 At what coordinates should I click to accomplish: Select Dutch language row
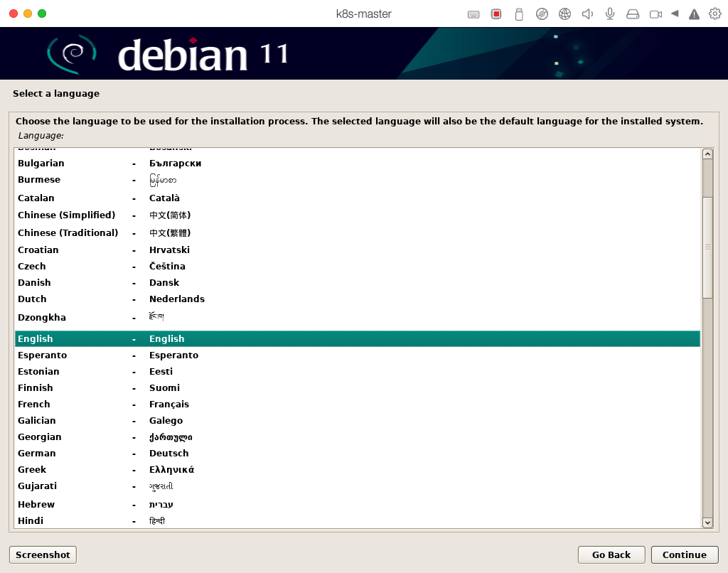[357, 299]
